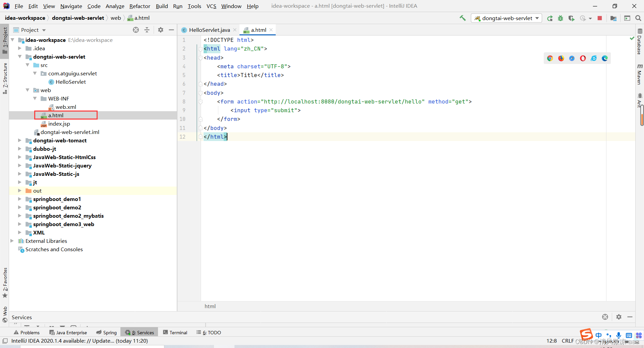644x348 pixels.
Task: Select web.xml in the project tree
Action: pyautogui.click(x=66, y=107)
